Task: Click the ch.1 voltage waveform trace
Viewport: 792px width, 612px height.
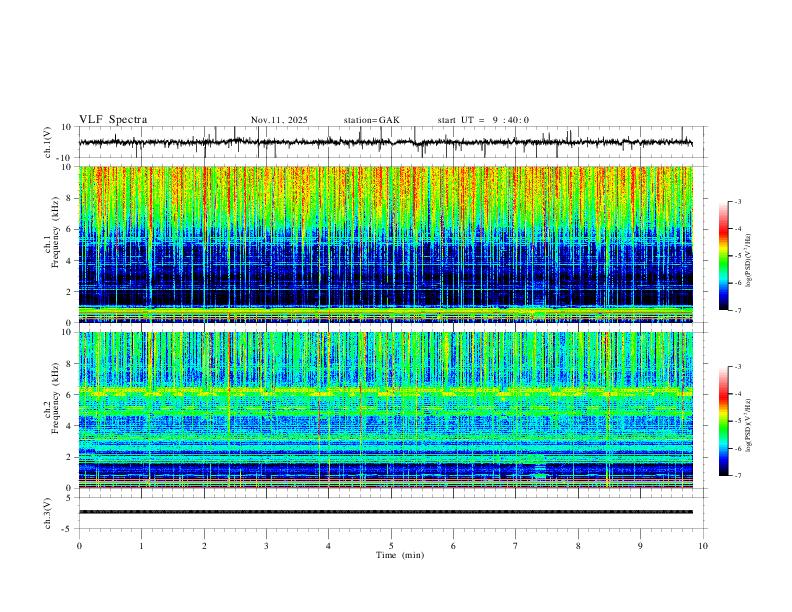Action: pos(386,142)
